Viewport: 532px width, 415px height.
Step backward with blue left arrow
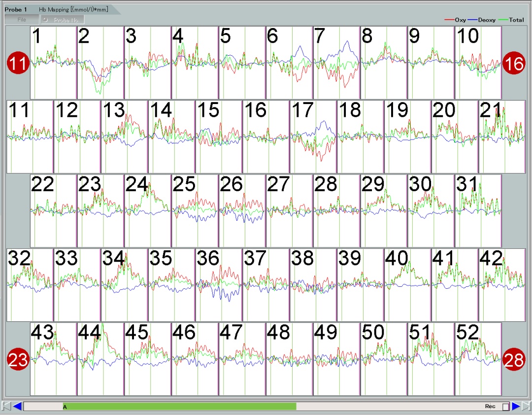(17, 406)
